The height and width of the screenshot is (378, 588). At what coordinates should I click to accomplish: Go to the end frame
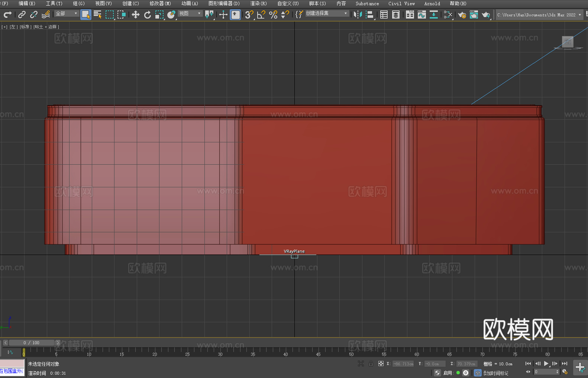[x=565, y=364]
